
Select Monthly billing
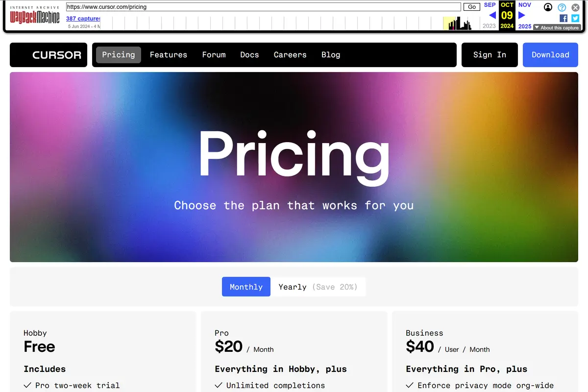point(245,287)
